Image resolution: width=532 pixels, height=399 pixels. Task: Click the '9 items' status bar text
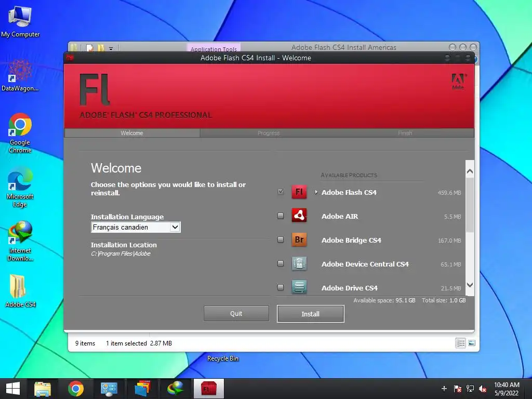[x=85, y=343]
